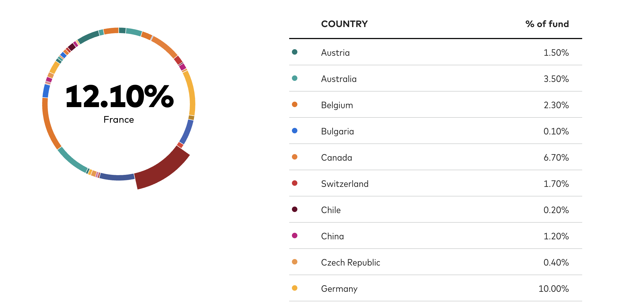644x306 pixels.
Task: Click the France label inside the donut
Action: (119, 120)
